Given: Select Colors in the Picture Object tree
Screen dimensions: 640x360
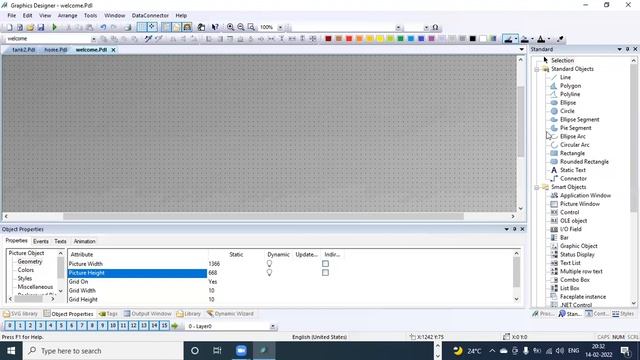Looking at the screenshot, I should pos(25,270).
